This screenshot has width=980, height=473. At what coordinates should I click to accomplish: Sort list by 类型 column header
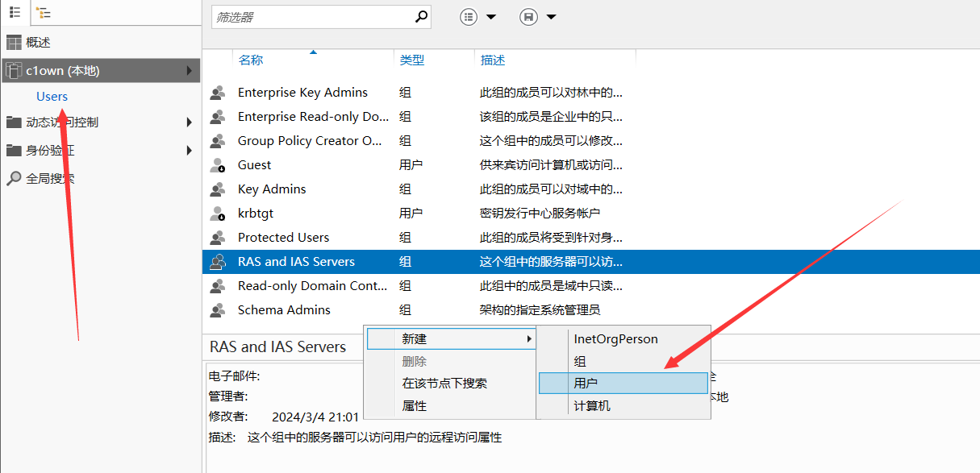click(x=412, y=60)
